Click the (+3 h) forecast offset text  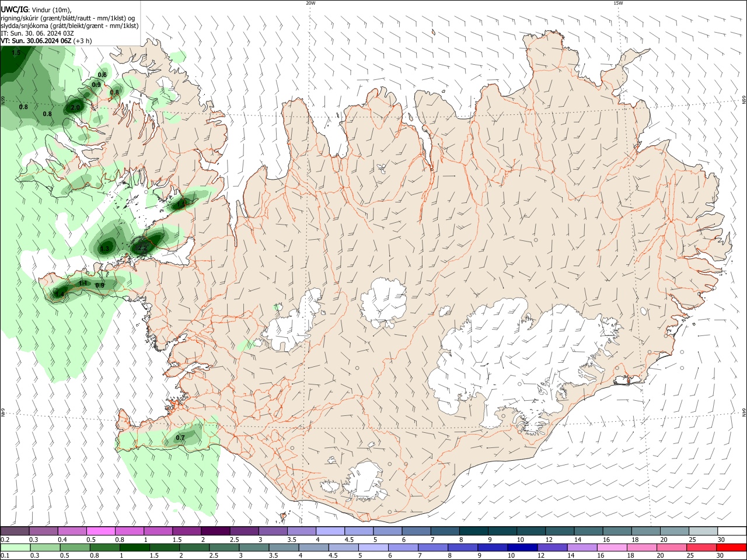[x=83, y=41]
